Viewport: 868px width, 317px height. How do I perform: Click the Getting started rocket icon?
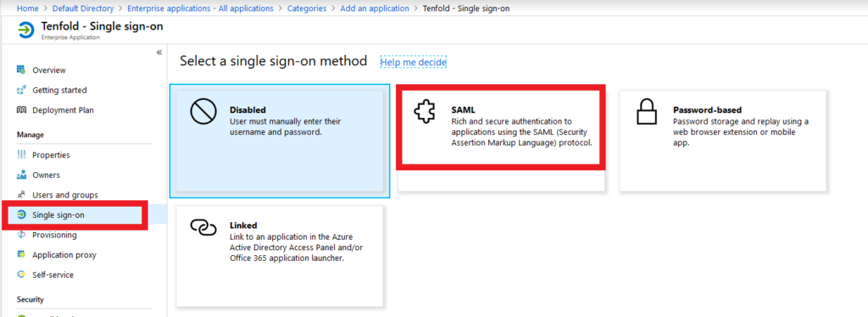coord(21,90)
